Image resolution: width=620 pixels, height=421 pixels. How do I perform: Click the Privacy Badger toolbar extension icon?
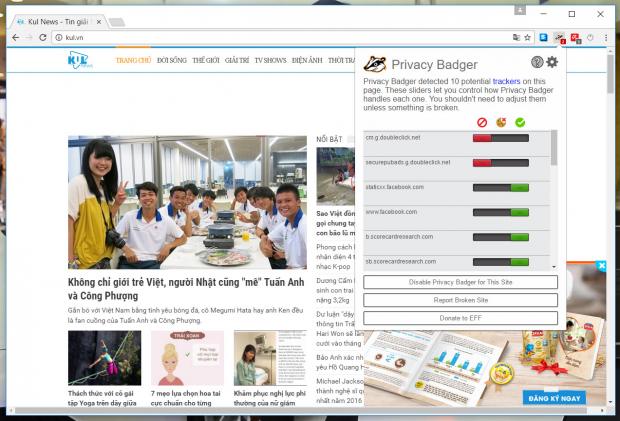[x=559, y=38]
